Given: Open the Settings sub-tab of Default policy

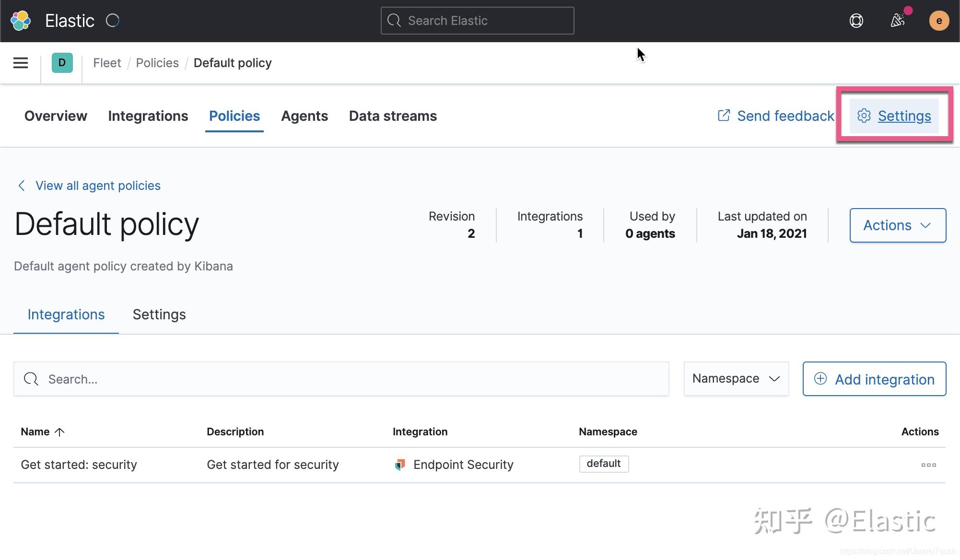Looking at the screenshot, I should pyautogui.click(x=159, y=315).
